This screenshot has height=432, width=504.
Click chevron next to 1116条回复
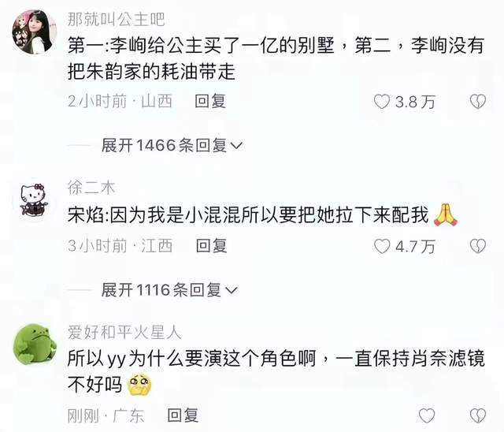(232, 291)
